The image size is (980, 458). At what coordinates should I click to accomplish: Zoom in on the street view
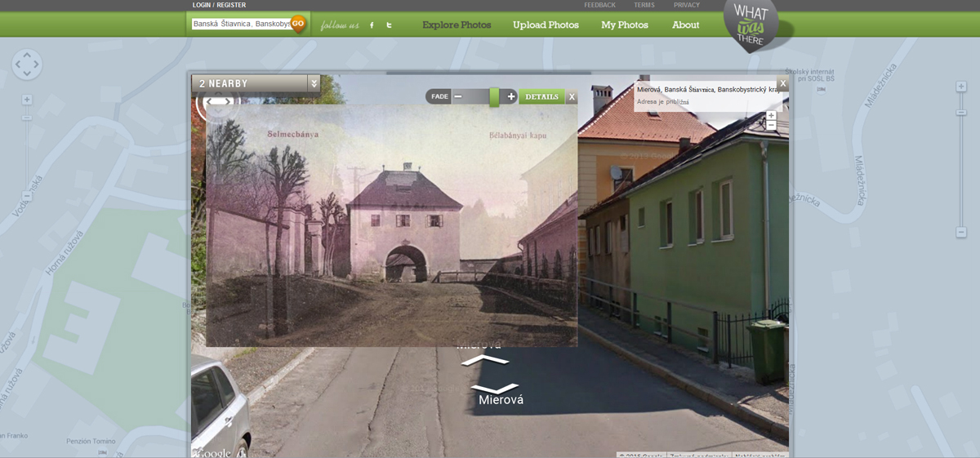771,116
